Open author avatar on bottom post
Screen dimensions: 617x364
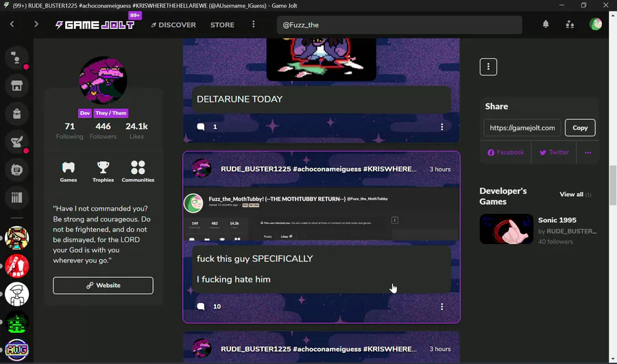pos(202,348)
